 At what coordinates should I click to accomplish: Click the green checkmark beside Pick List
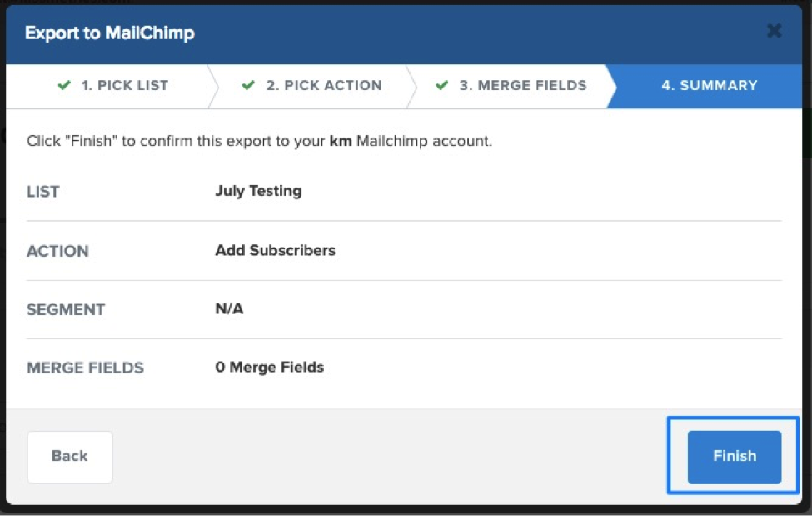pyautogui.click(x=64, y=85)
